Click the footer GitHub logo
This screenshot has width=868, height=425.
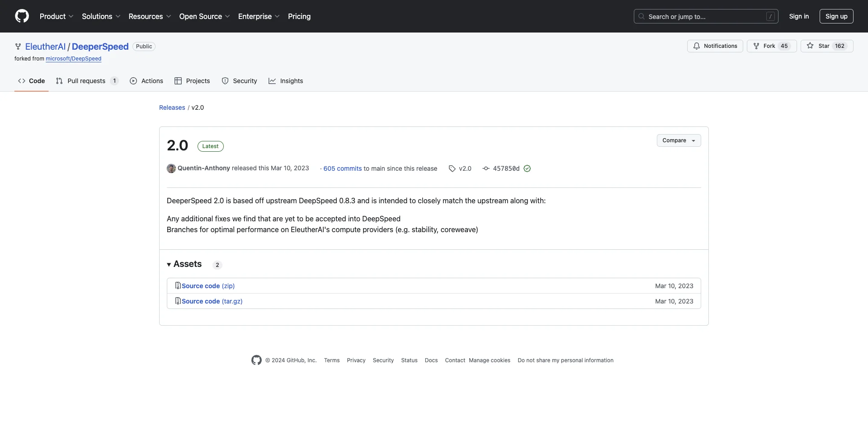coord(256,360)
